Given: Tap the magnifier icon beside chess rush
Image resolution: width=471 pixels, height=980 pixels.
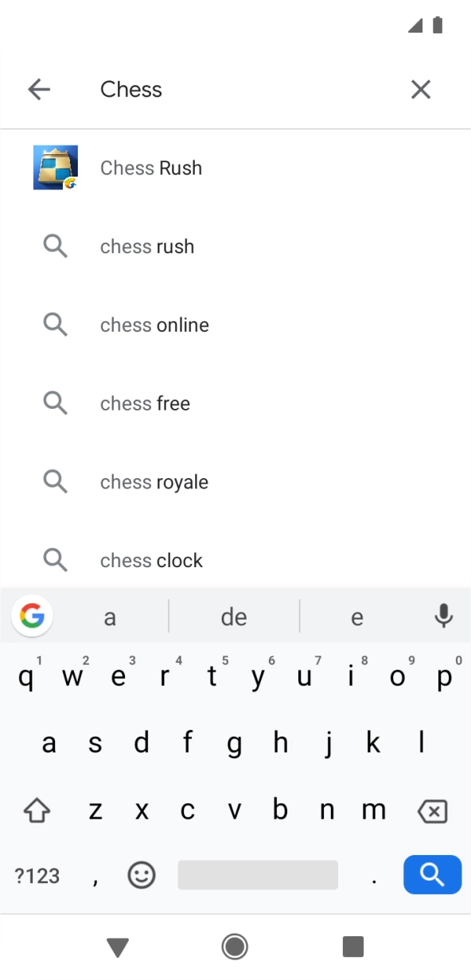Looking at the screenshot, I should 55,246.
